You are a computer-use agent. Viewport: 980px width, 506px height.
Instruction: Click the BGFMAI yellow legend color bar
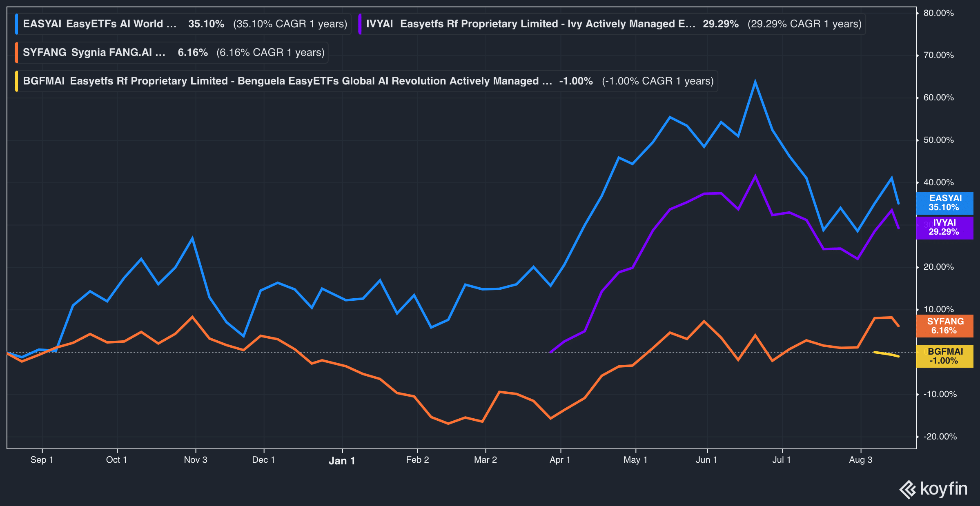16,81
